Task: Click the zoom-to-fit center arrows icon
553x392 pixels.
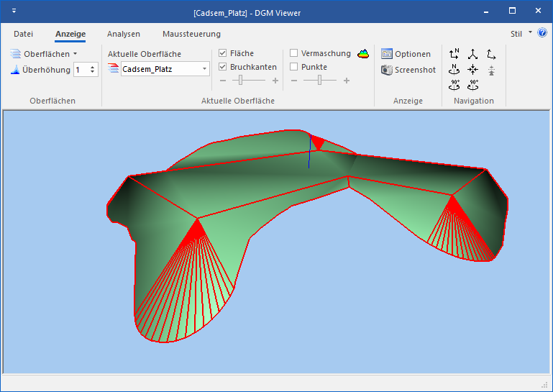Action: coord(472,69)
